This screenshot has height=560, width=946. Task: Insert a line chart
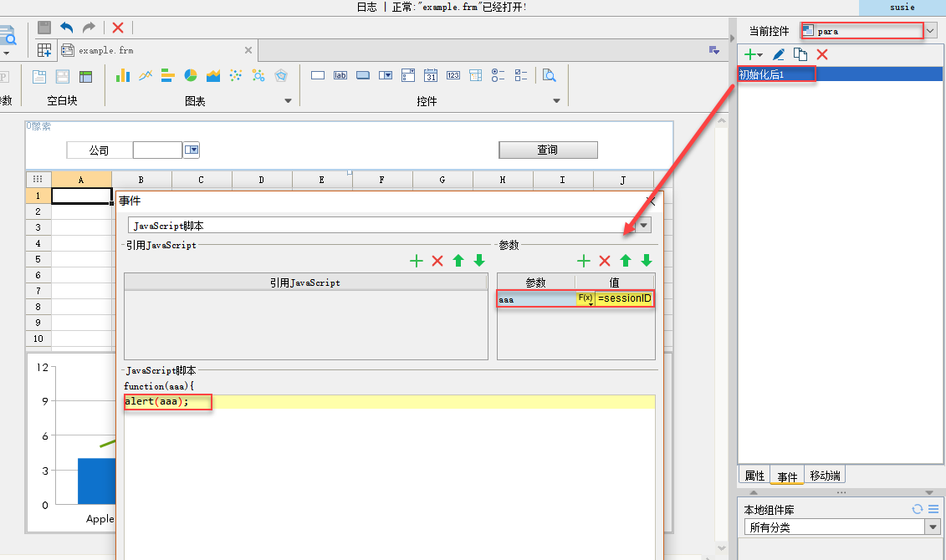[146, 75]
